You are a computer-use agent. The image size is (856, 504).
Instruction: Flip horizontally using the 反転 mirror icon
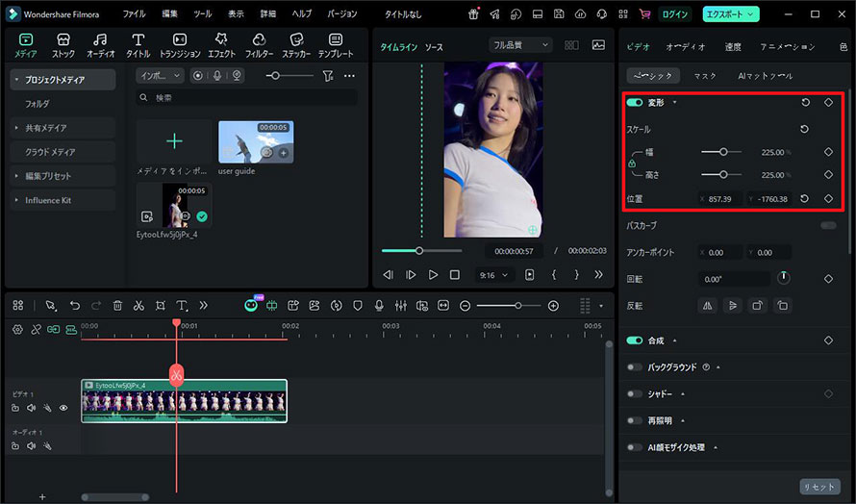(708, 305)
